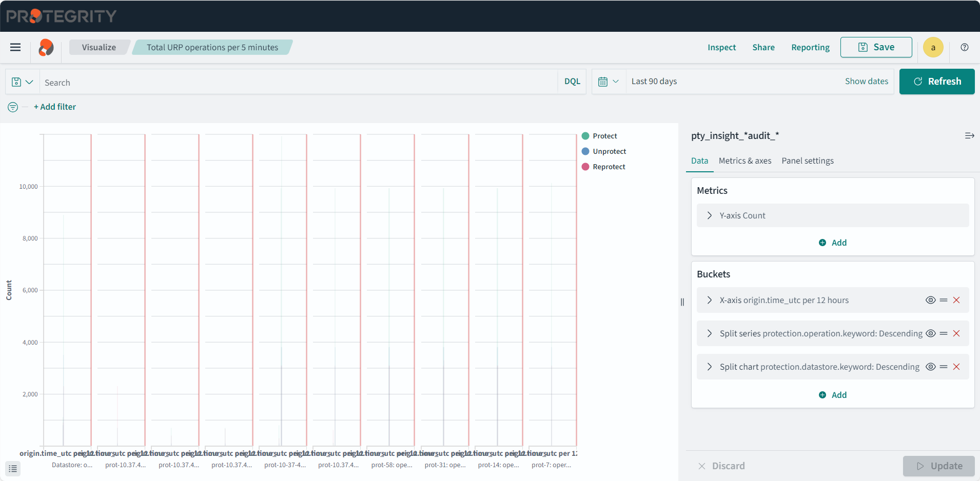Click the Protegrity home logo icon

click(46, 47)
